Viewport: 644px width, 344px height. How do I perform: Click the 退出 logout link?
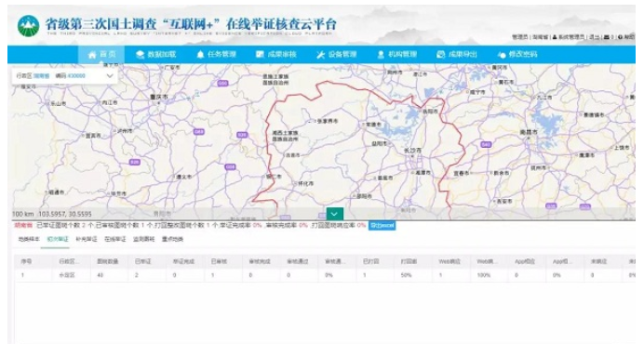coord(595,37)
